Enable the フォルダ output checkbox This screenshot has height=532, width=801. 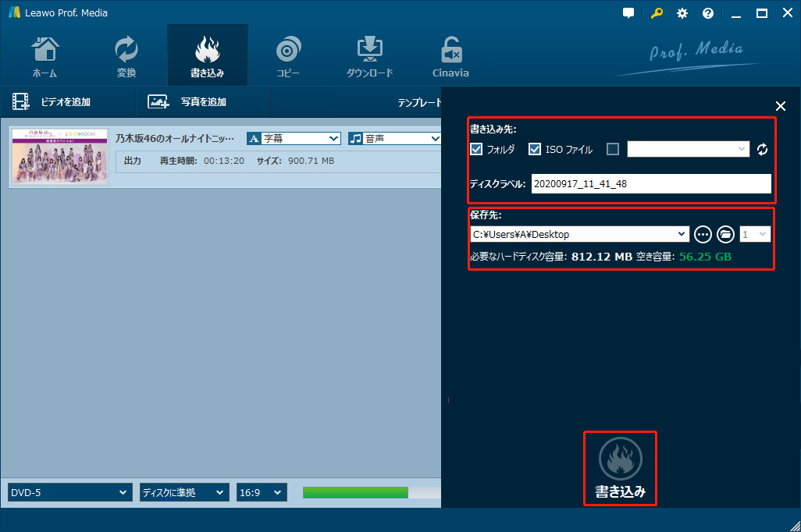pos(475,149)
